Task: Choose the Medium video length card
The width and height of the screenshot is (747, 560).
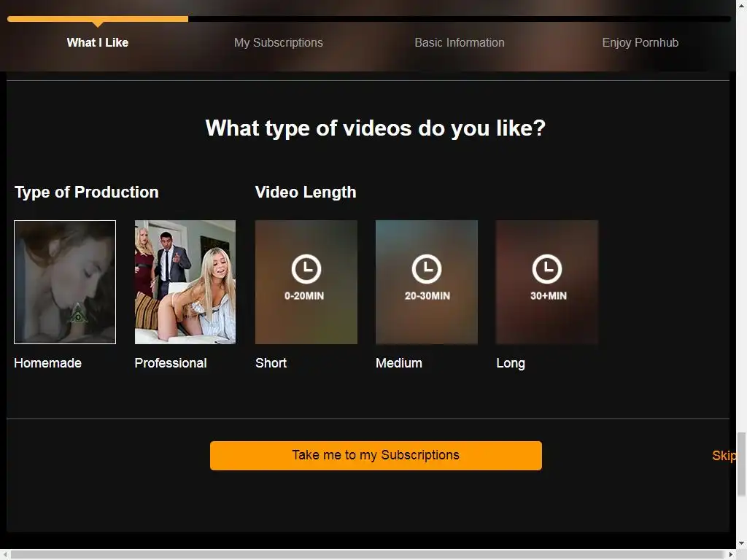Action: [x=426, y=282]
